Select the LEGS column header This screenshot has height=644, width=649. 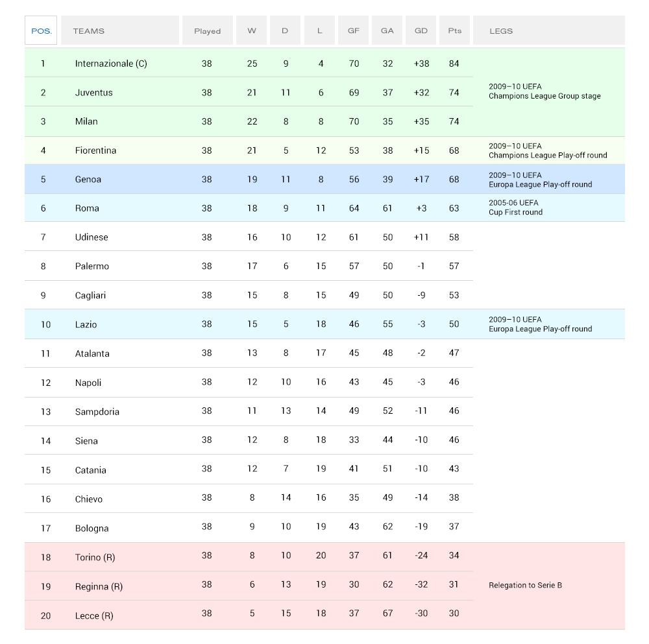tap(501, 30)
